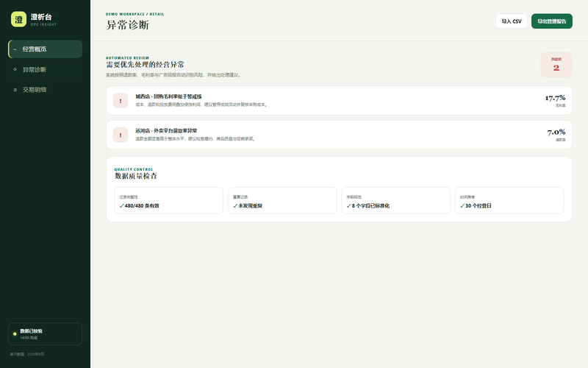Viewport: 588px width, 368px height.
Task: Click the DEMO WORKSPACE / RETAIL breadcrumb
Action: click(135, 14)
